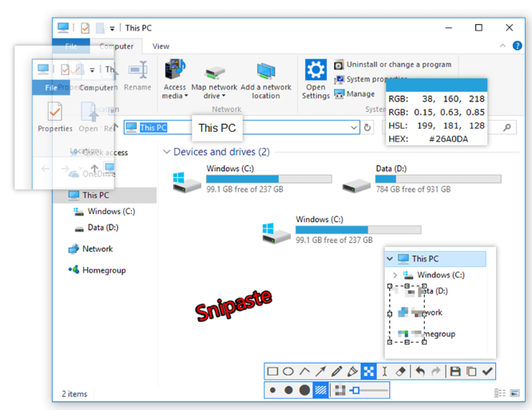Toggle the blur style mosaic option
The width and height of the screenshot is (532, 410).
point(340,390)
